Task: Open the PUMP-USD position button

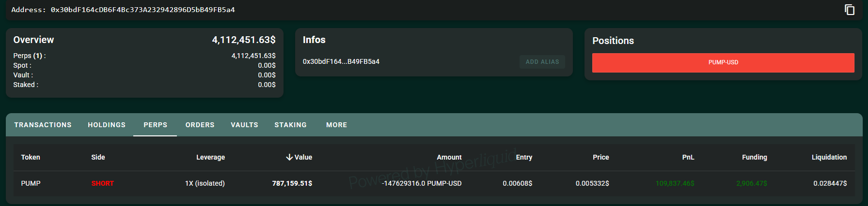Action: (723, 63)
